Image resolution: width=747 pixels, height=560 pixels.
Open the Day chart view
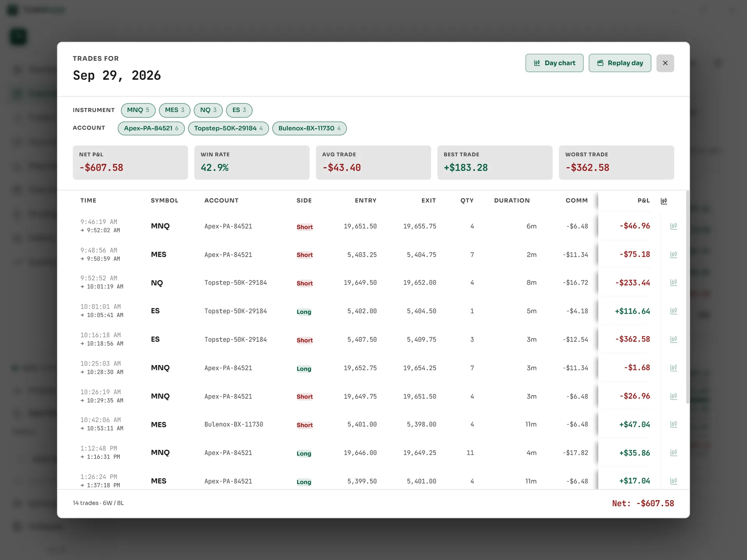coord(554,63)
